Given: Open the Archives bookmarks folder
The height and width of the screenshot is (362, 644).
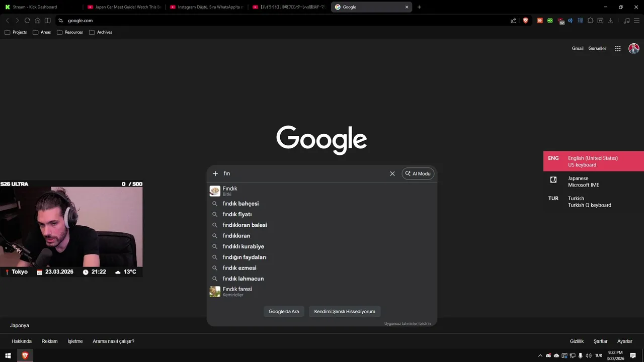Looking at the screenshot, I should [101, 32].
